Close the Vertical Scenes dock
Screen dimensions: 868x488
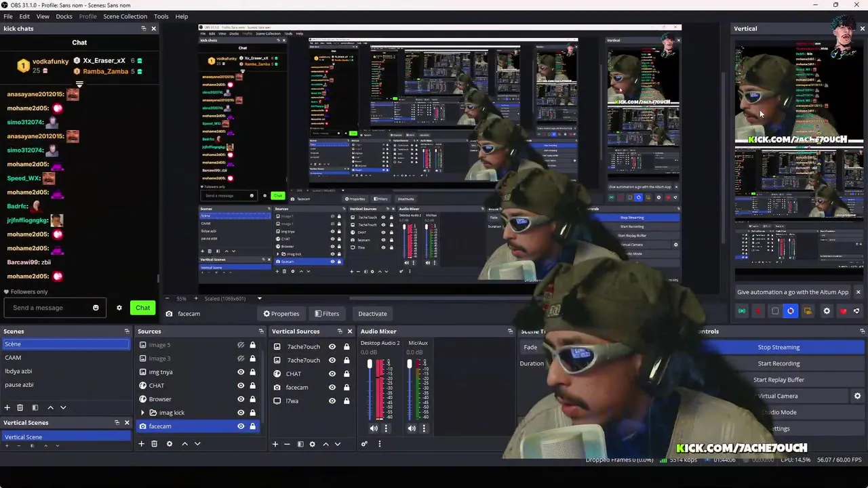pos(126,422)
